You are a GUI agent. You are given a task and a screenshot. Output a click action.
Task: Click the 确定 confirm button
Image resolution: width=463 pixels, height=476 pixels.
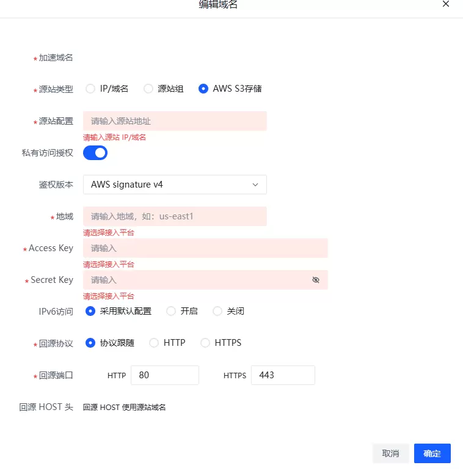(432, 453)
